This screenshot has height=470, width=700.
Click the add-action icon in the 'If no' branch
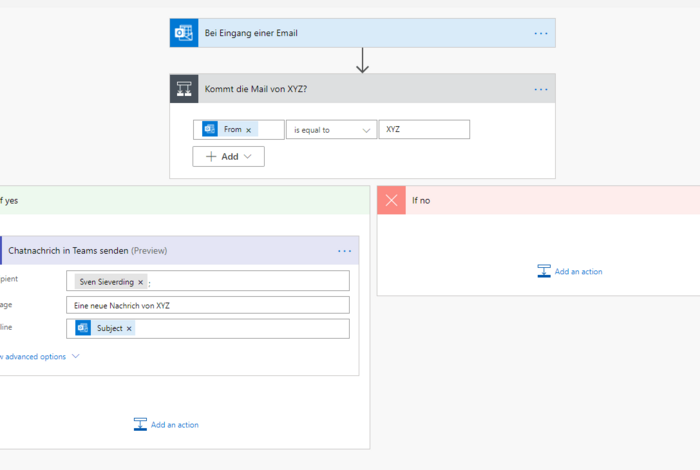[544, 271]
